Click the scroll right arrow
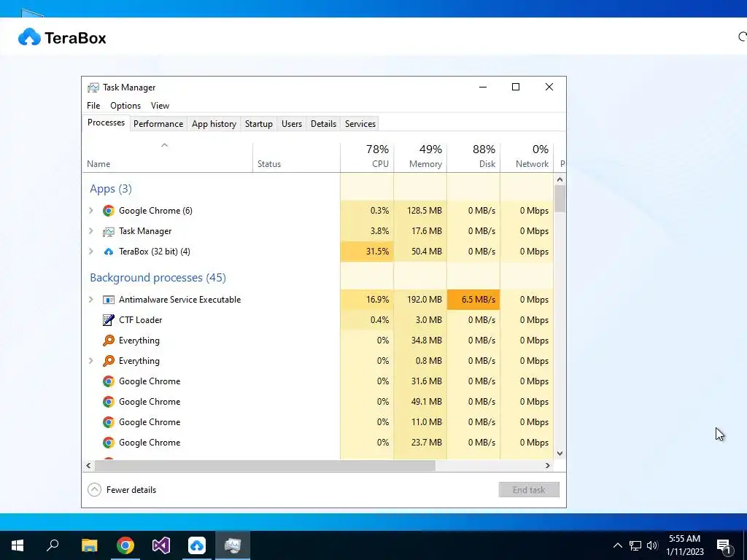 tap(548, 466)
